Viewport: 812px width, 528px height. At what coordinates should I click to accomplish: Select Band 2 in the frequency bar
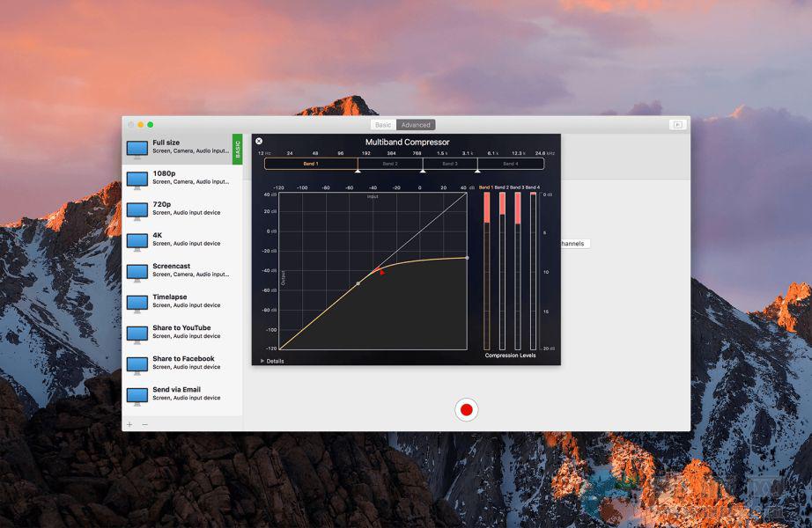390,164
